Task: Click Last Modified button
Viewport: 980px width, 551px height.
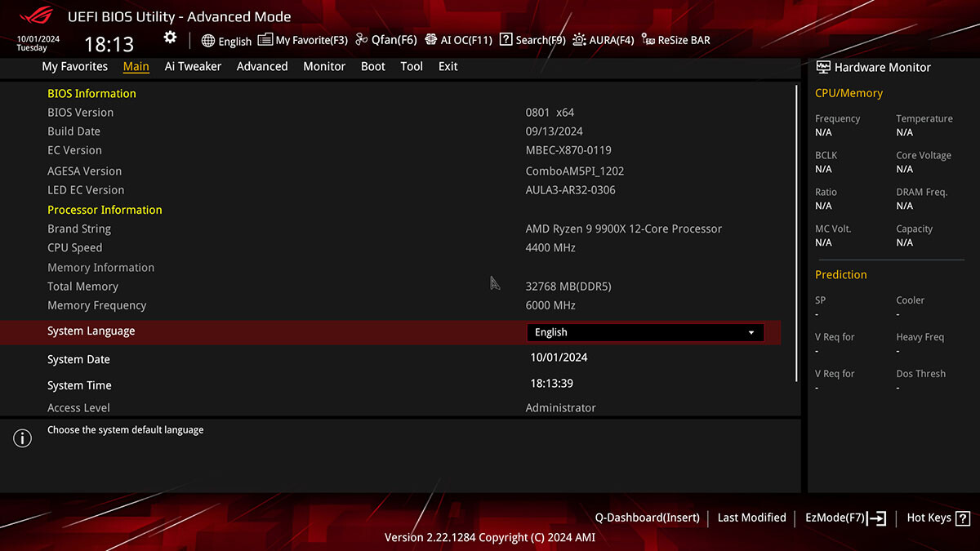Action: [751, 518]
